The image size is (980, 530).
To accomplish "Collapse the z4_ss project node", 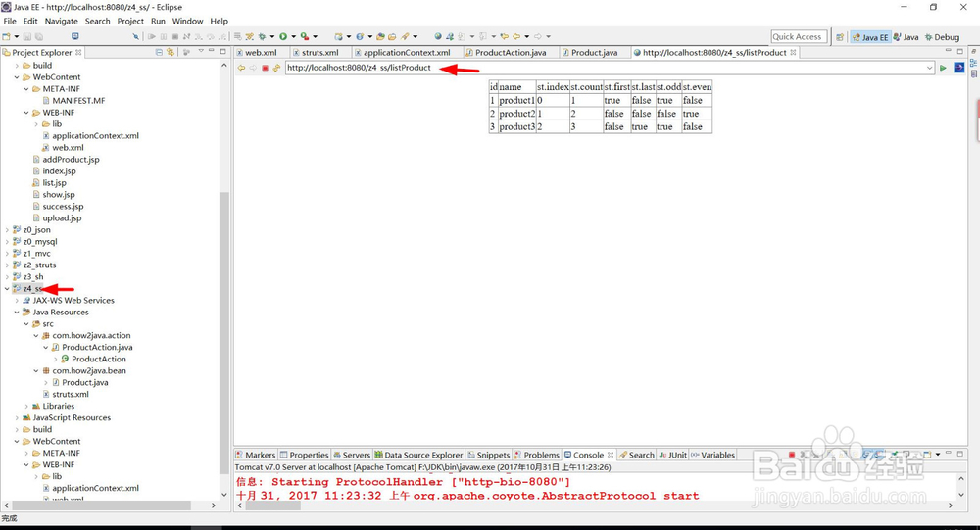I will 7,289.
